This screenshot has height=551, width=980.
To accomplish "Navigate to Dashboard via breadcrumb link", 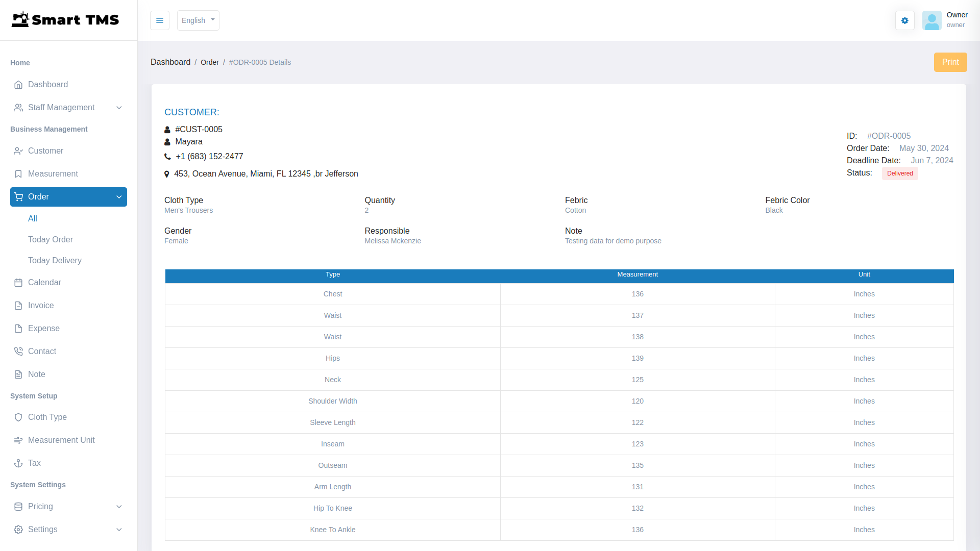I will click(170, 62).
